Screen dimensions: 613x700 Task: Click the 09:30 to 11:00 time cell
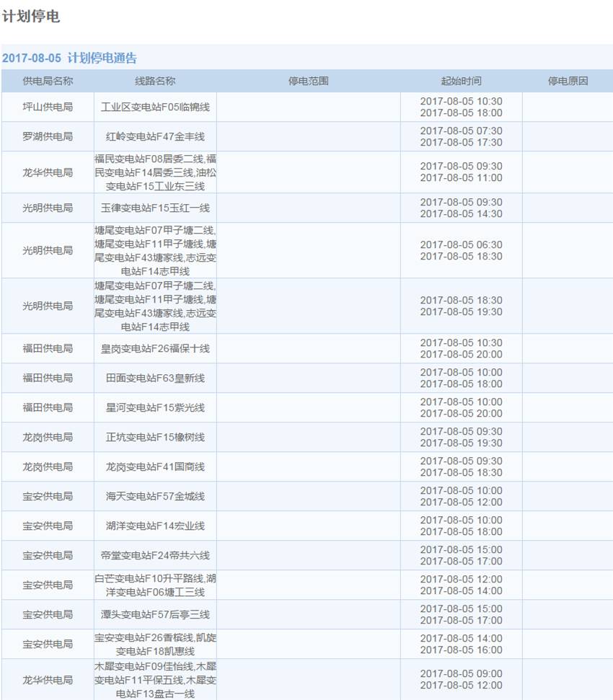(462, 172)
